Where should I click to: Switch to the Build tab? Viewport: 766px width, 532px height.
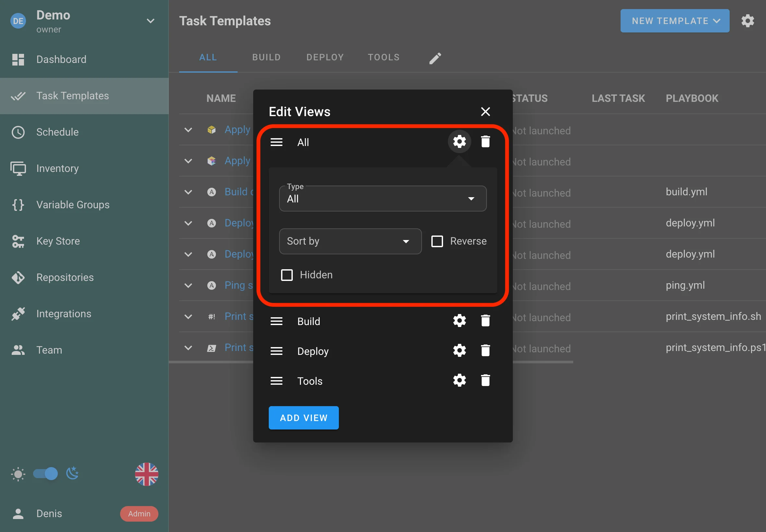pos(266,57)
